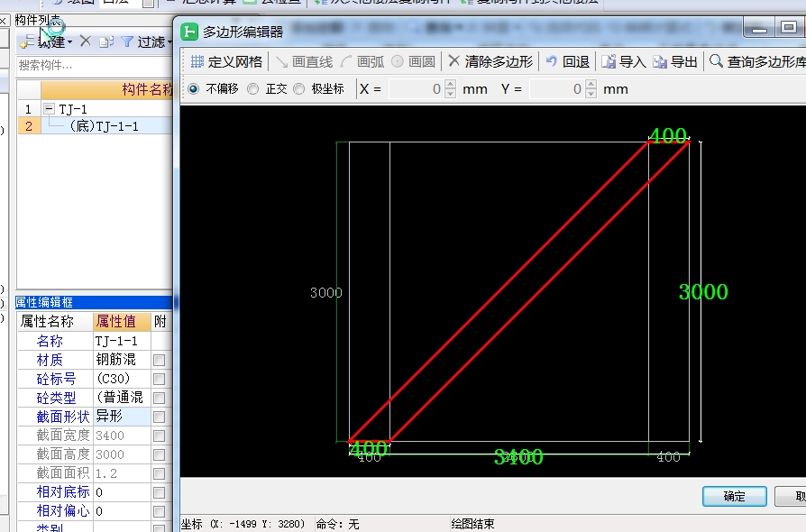This screenshot has width=806, height=532.
Task: Toggle the 砼标号 row checkbox
Action: 160,379
